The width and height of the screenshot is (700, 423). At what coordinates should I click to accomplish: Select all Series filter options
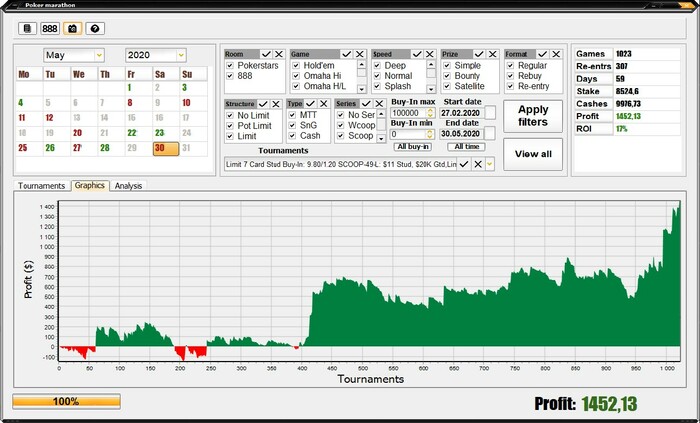367,104
